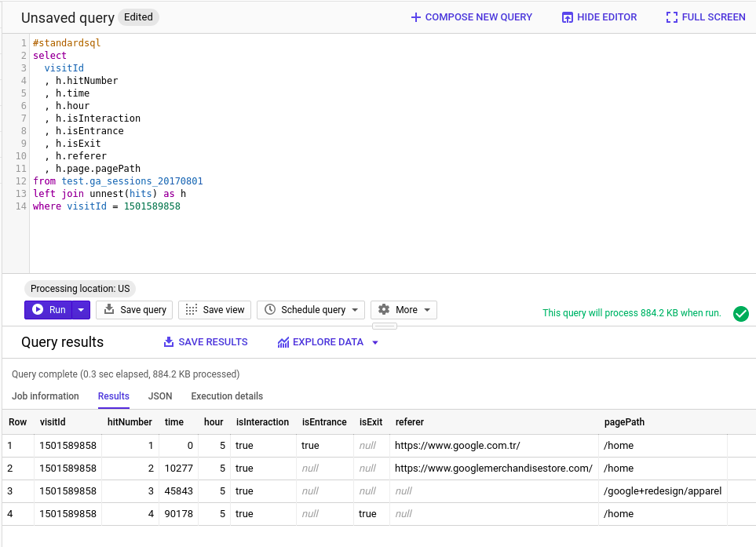Click the green query validation checkmark
This screenshot has width=756, height=547.
[x=740, y=314]
